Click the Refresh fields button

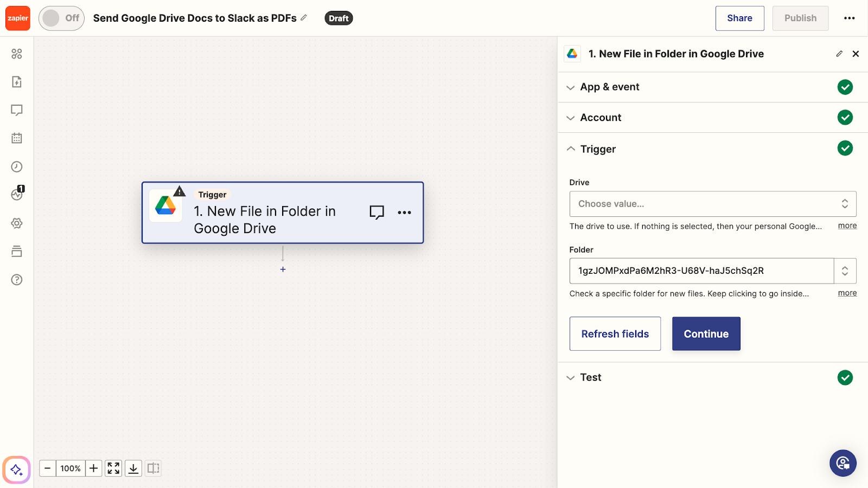point(615,334)
